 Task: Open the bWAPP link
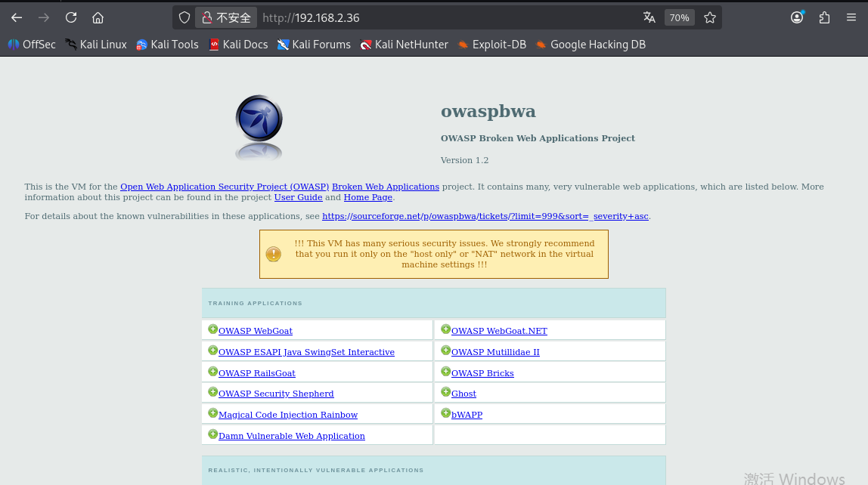467,415
